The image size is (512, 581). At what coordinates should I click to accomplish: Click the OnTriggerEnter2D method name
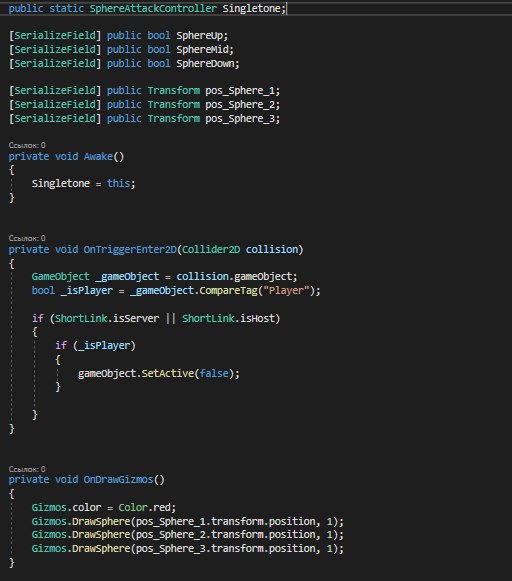click(x=130, y=249)
